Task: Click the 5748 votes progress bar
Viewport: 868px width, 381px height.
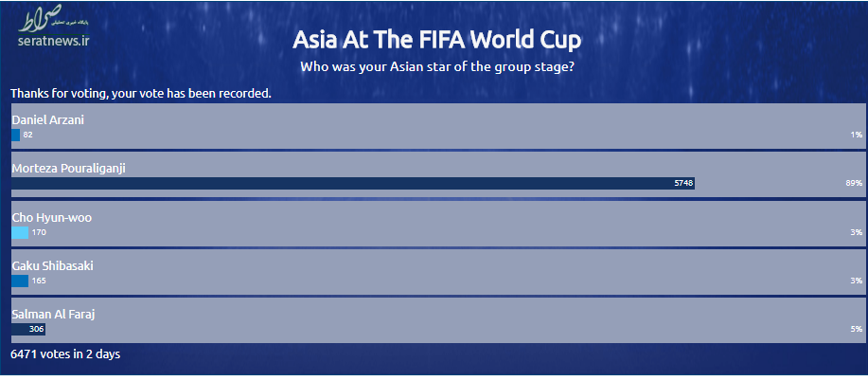Action: (x=353, y=184)
